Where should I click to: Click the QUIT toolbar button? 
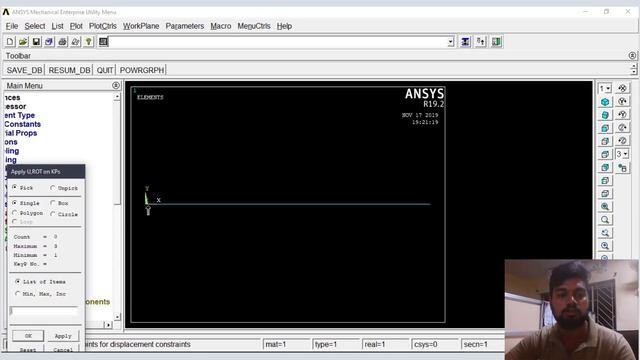coord(105,70)
